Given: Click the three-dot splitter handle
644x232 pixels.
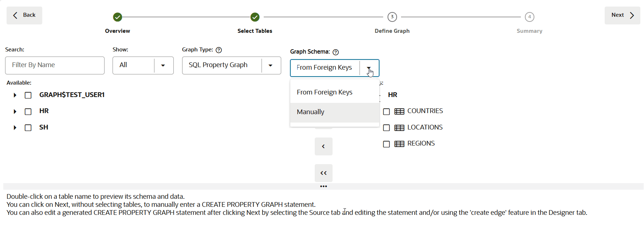Looking at the screenshot, I should 323,186.
